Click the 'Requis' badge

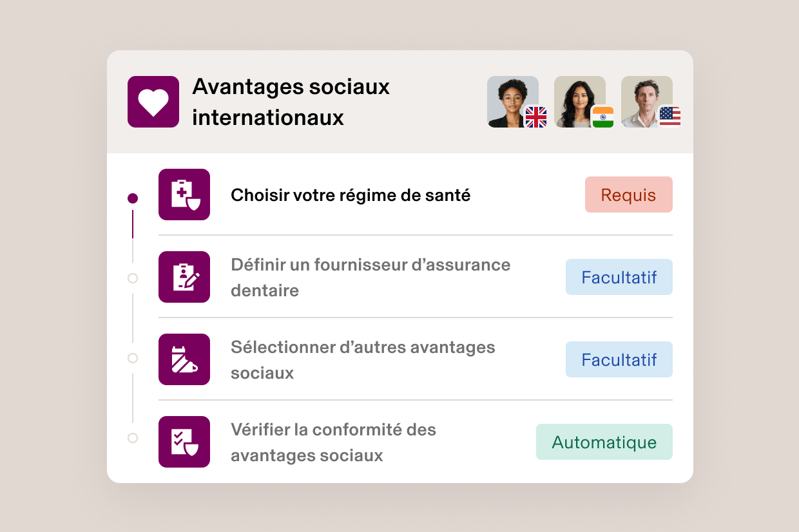click(x=628, y=195)
